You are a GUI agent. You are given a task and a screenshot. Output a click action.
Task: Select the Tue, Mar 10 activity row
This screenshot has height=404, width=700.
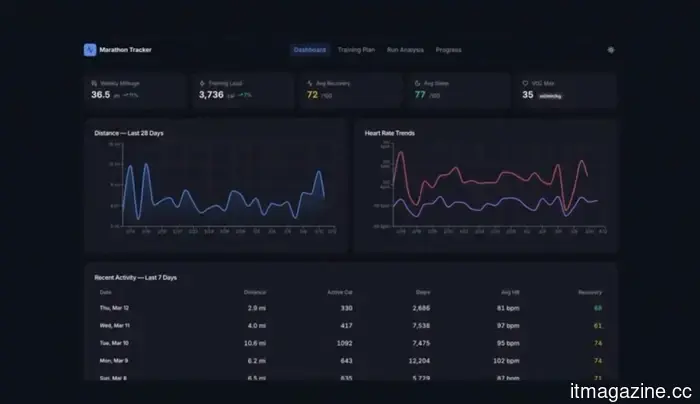(x=350, y=342)
